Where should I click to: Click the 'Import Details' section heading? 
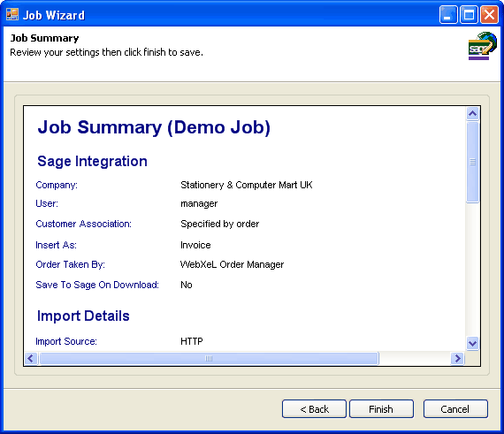click(x=83, y=316)
